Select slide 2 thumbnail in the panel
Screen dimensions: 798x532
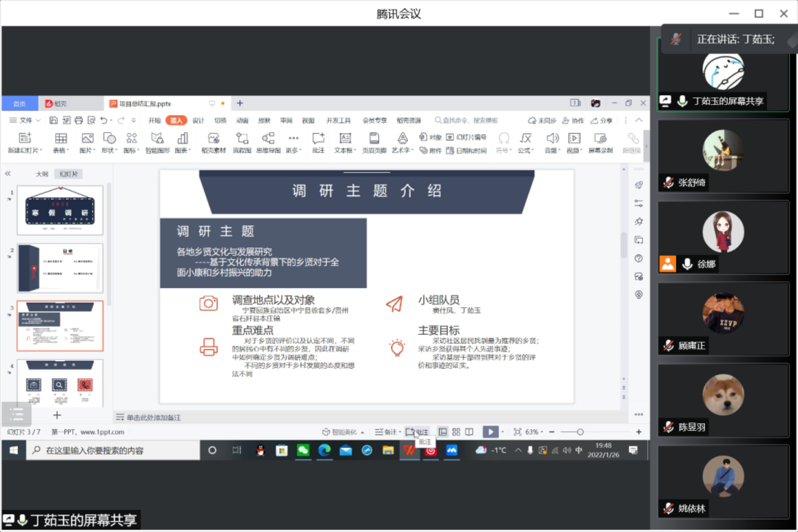(x=60, y=268)
